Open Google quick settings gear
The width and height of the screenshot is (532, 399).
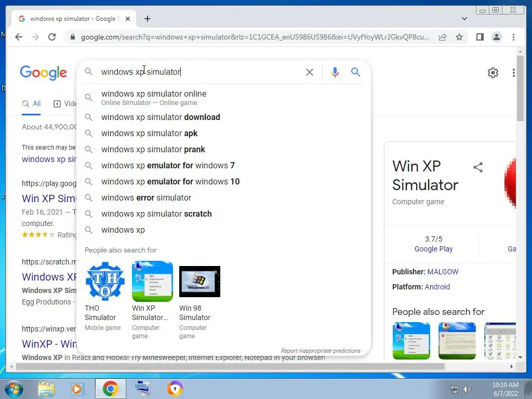tap(493, 73)
